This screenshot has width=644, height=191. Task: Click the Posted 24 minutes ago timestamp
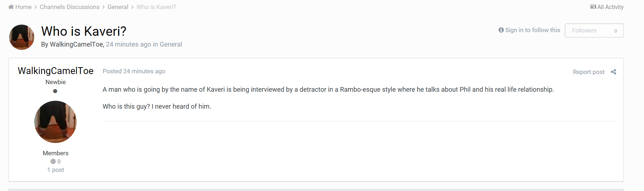134,71
